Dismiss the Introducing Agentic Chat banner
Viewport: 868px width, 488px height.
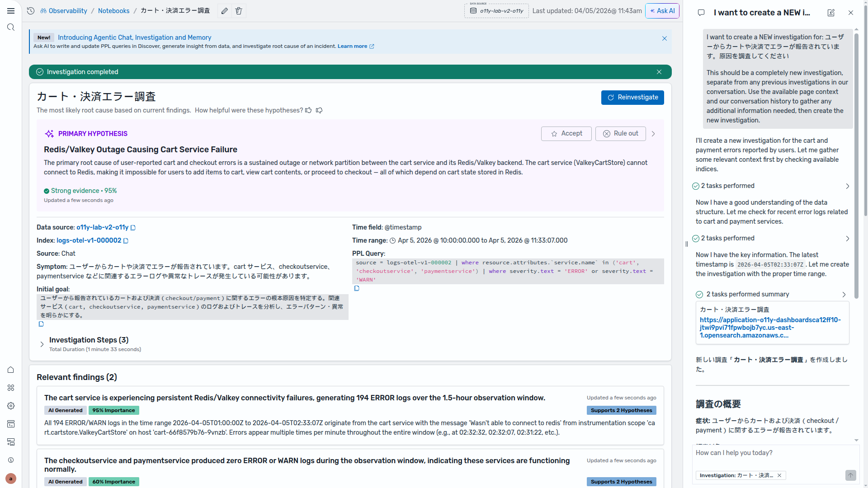665,38
